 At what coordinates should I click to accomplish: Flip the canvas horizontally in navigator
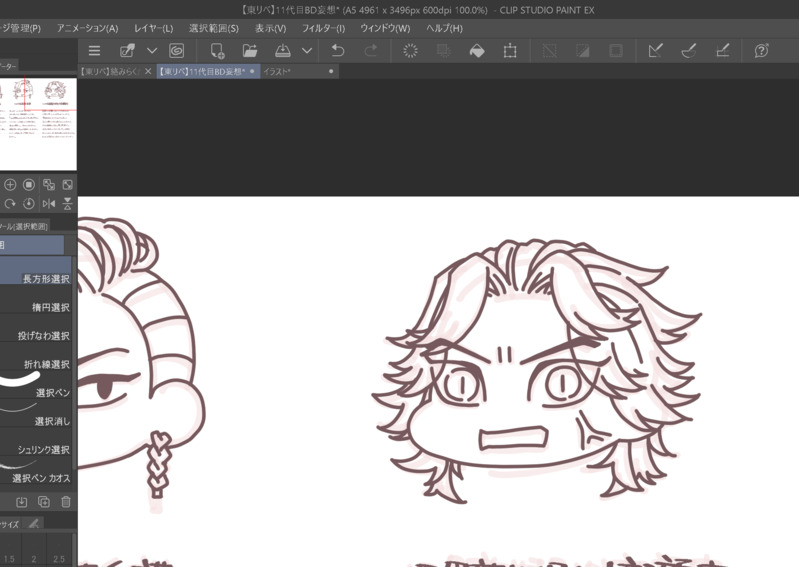(48, 204)
